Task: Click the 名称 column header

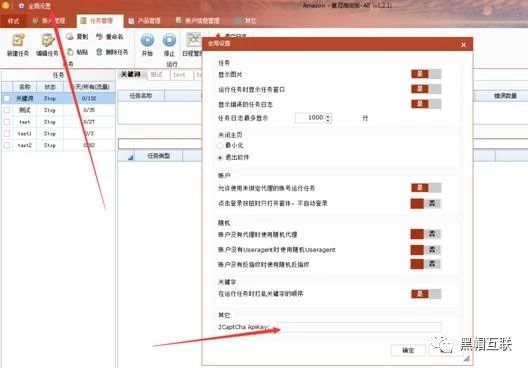Action: coord(25,87)
